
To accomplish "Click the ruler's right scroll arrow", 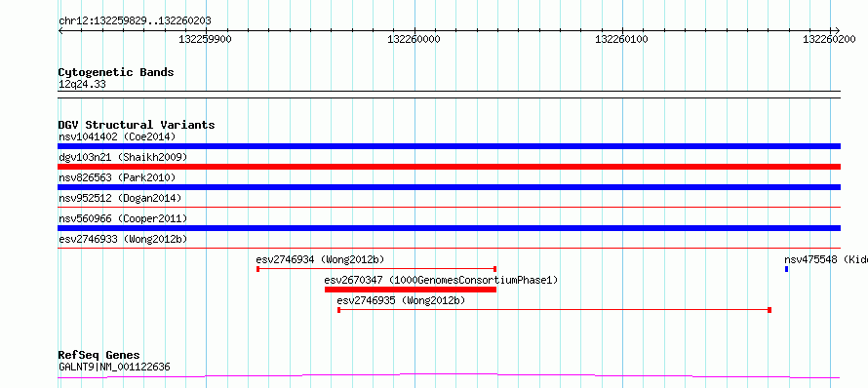I will pos(837,30).
